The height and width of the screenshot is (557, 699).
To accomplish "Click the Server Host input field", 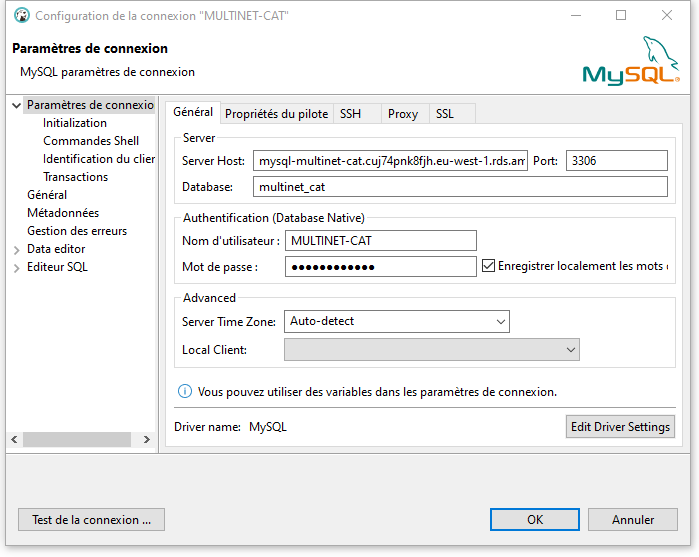I will [x=390, y=161].
